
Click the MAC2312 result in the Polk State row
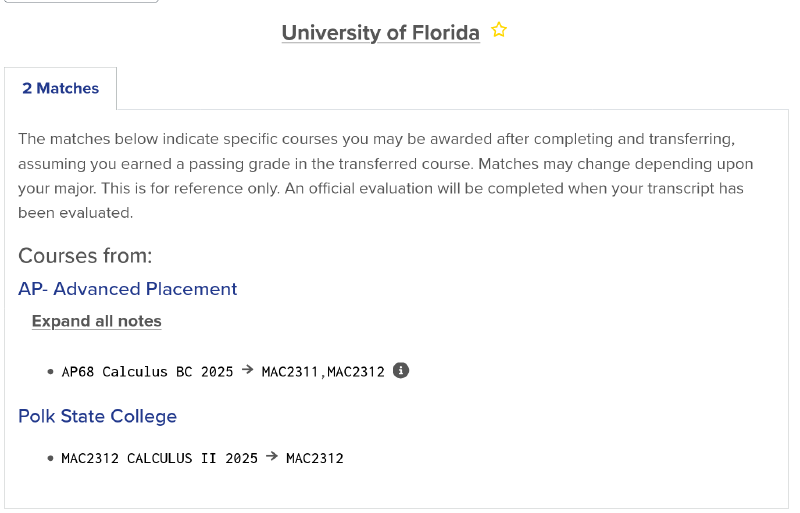314,459
